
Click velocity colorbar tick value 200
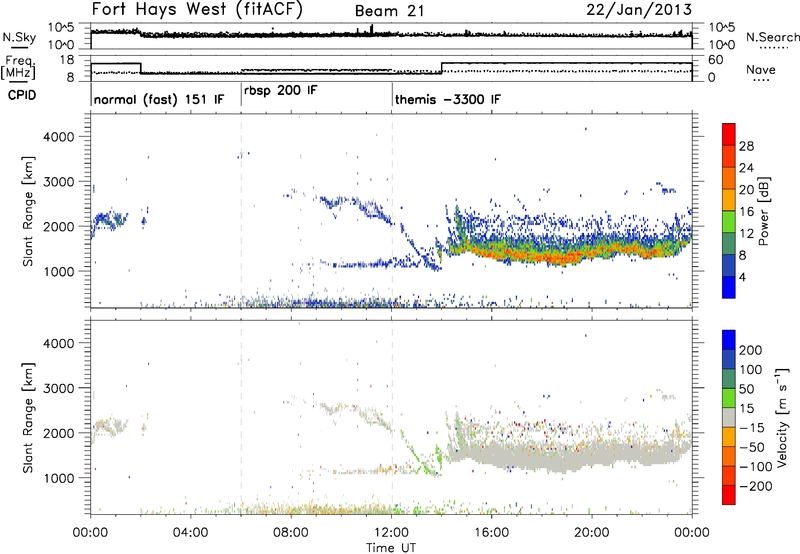pyautogui.click(x=751, y=350)
